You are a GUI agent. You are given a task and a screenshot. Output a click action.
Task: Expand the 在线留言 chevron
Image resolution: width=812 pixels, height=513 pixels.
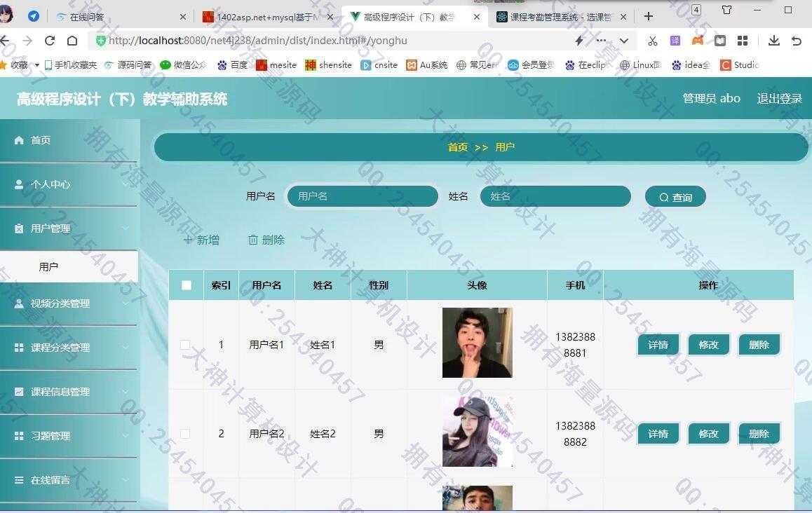126,480
